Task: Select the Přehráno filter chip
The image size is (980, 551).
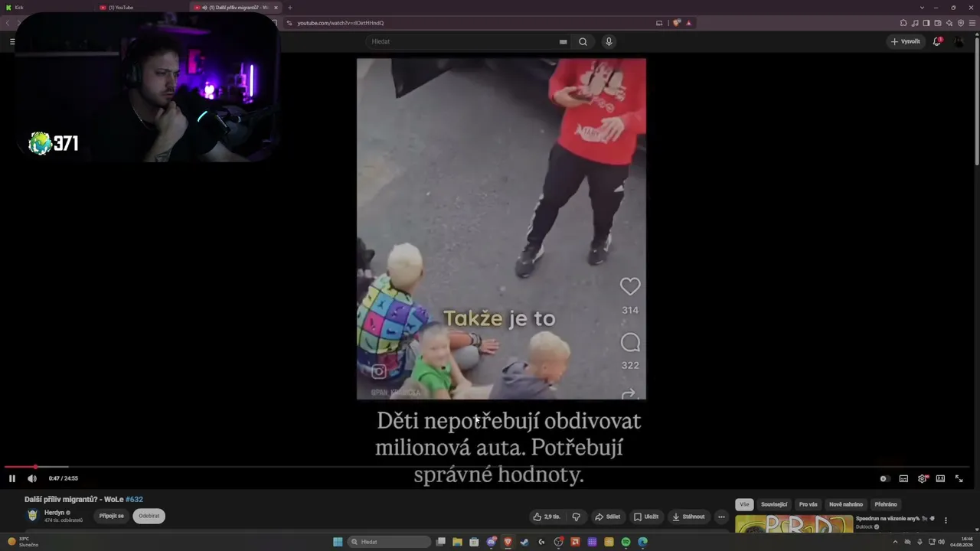Action: pos(886,504)
